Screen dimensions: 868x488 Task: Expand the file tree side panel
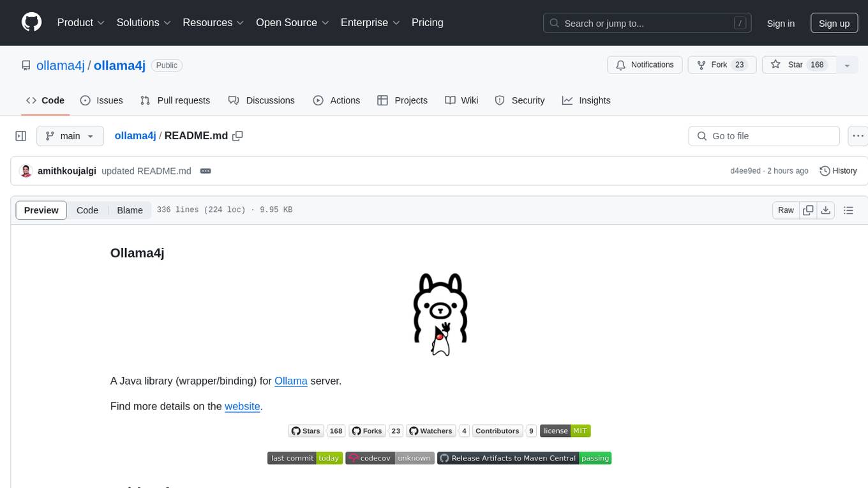21,136
